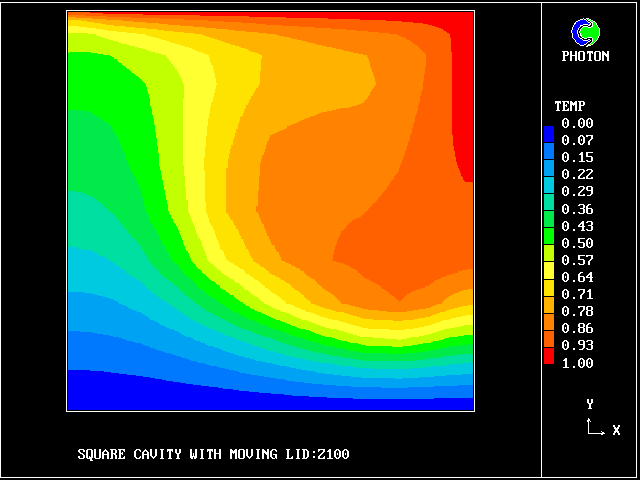
Task: Click the 0.00 legend value label
Action: [577, 124]
